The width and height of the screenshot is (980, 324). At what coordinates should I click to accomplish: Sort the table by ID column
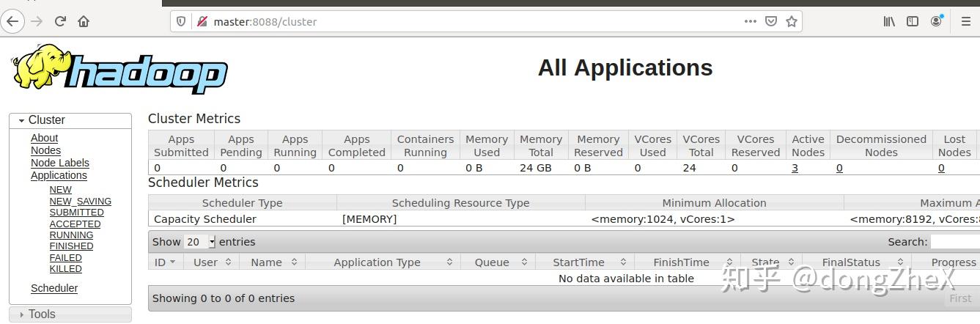click(x=165, y=262)
